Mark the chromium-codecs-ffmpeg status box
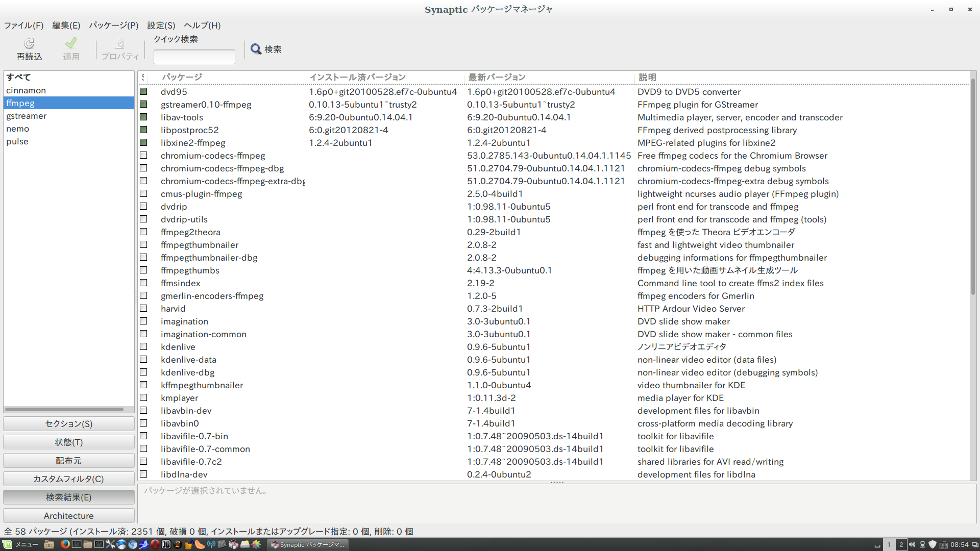 coord(143,155)
